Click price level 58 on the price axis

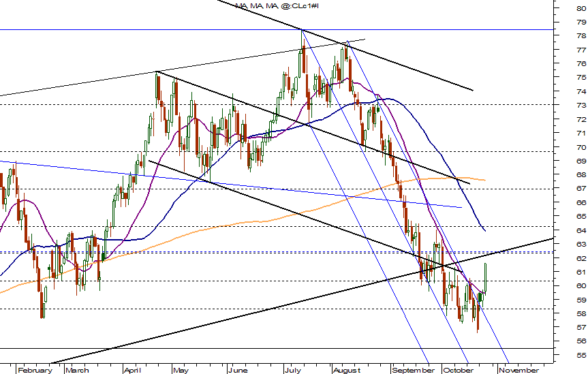[x=581, y=313]
